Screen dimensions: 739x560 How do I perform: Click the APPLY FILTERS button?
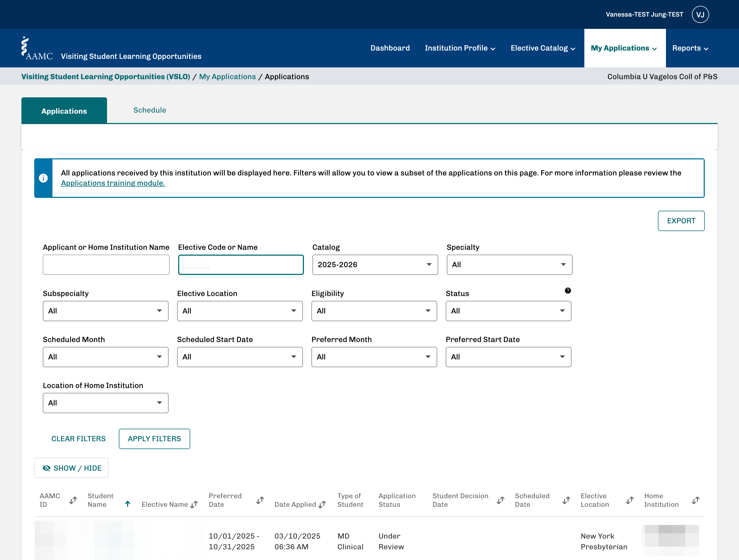tap(154, 439)
